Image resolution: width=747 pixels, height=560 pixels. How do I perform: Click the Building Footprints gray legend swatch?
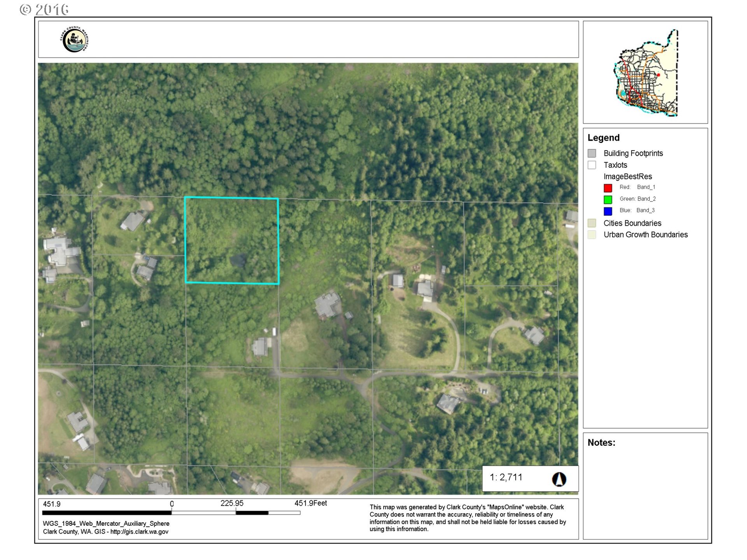pyautogui.click(x=592, y=153)
